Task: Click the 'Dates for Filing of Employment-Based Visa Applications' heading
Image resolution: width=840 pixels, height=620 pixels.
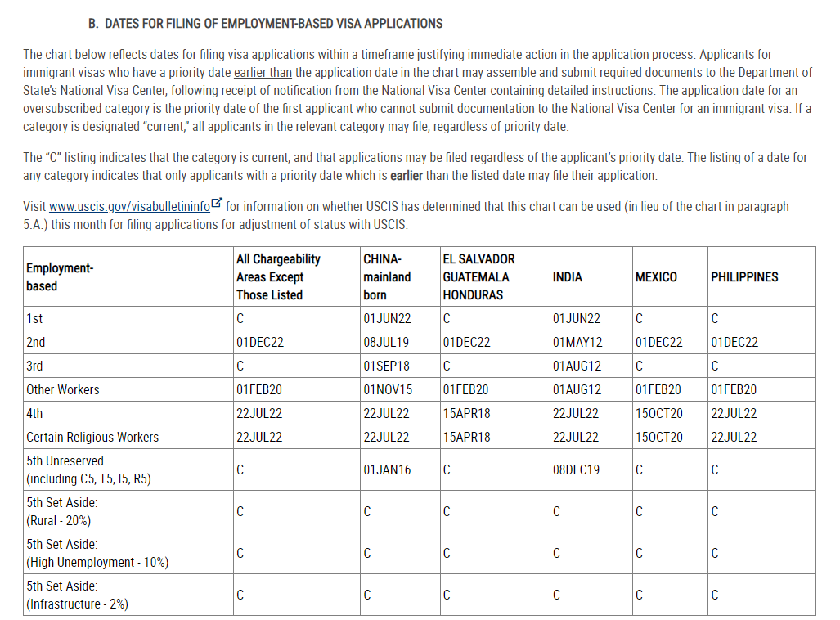Action: (x=274, y=24)
